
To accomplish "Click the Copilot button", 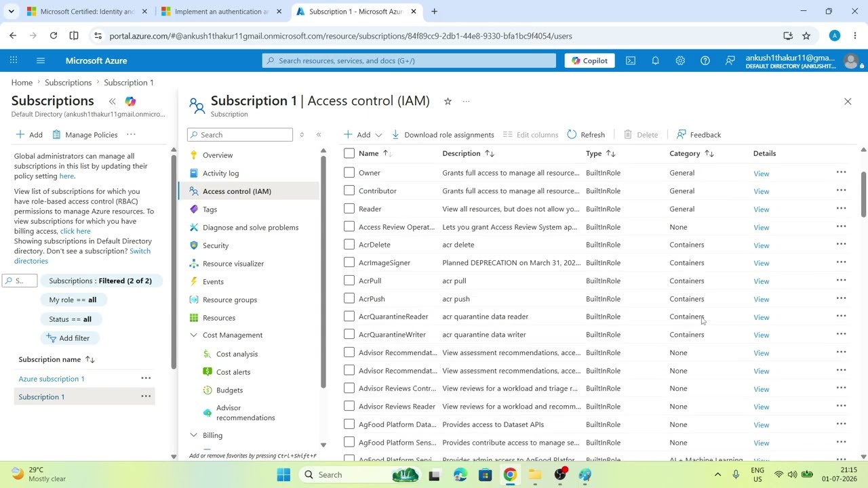I will pyautogui.click(x=589, y=60).
